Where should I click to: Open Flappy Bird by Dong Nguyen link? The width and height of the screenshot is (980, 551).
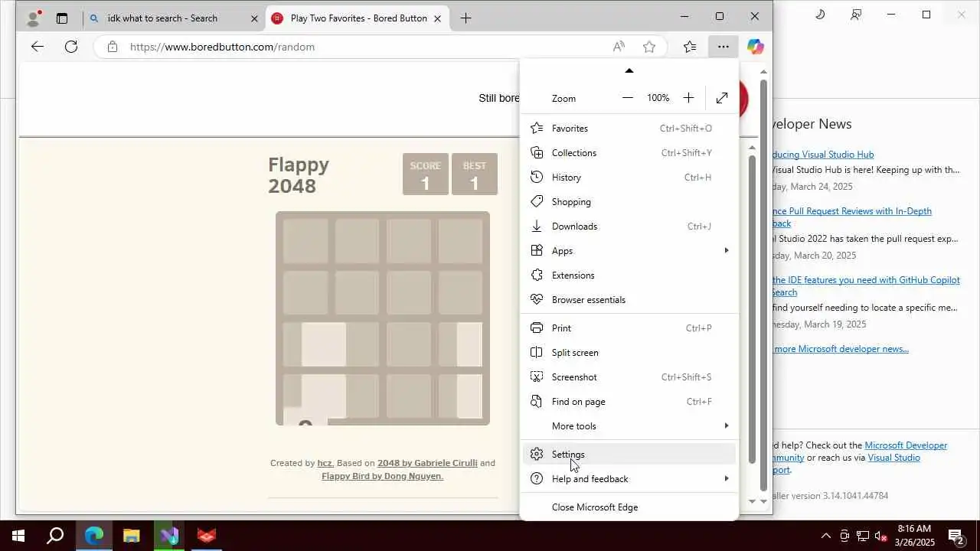(382, 476)
